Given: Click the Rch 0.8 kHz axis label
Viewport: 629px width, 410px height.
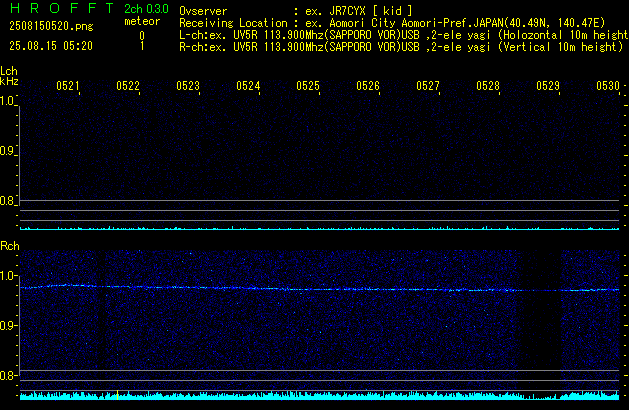Looking at the screenshot, I should [x=7, y=375].
